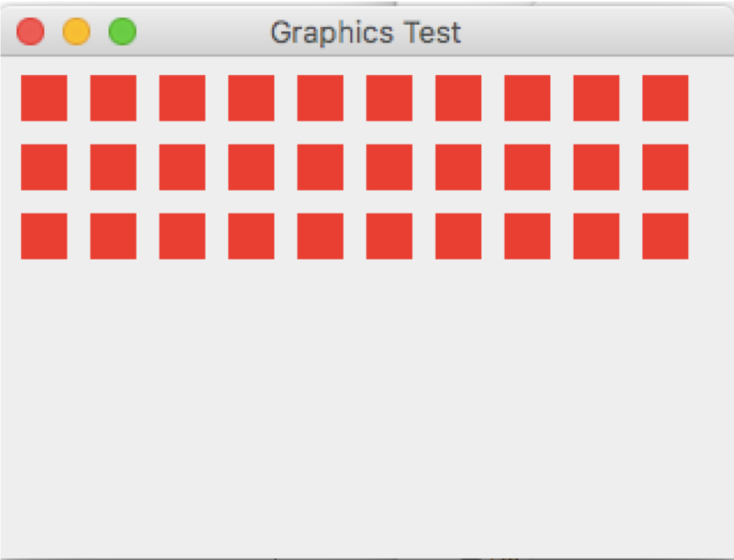Screen dimensions: 734x560
Task: Select the last red square in middle row
Action: tap(665, 167)
